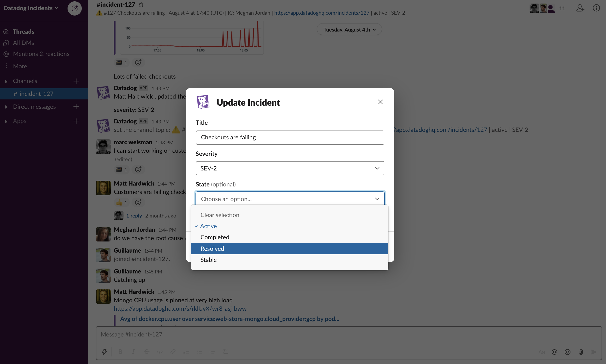Click the attachment paperclip icon
The height and width of the screenshot is (364, 606).
(581, 352)
